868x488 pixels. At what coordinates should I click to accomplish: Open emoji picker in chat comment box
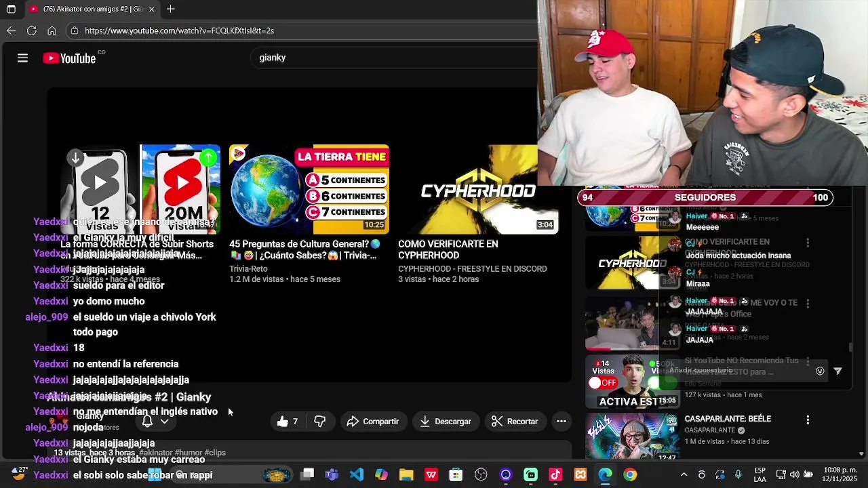(x=820, y=371)
